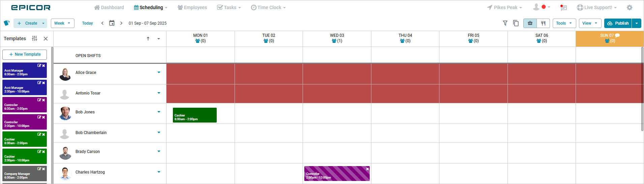Switch to fork and knife view
The image size is (644, 184).
(543, 23)
